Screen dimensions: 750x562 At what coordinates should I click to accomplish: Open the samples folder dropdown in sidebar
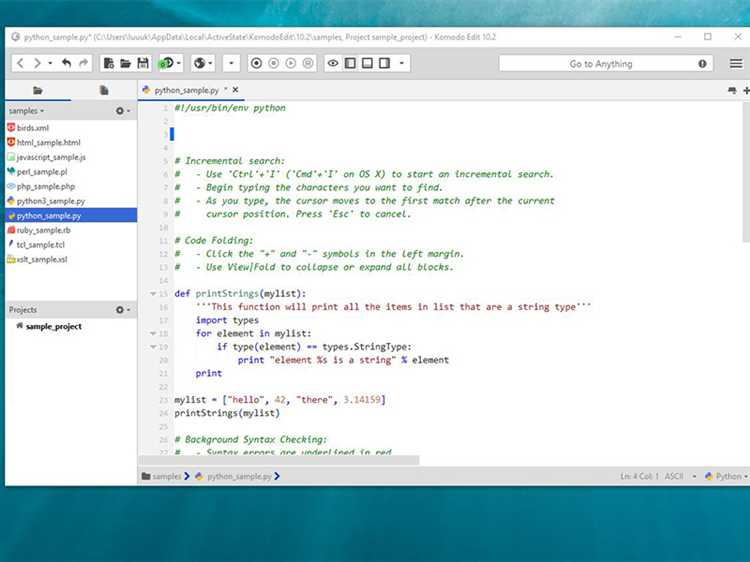click(x=26, y=111)
